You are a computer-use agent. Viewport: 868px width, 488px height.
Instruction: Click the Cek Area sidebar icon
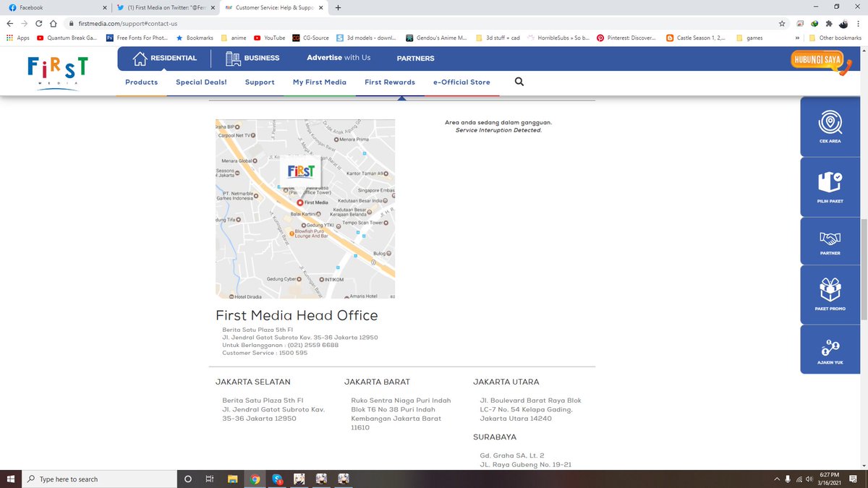(830, 125)
